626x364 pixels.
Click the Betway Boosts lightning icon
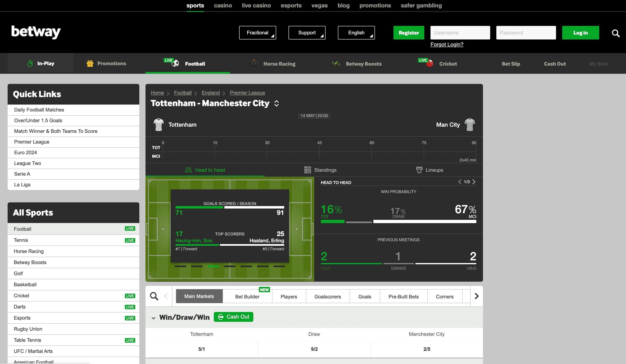[x=336, y=64]
